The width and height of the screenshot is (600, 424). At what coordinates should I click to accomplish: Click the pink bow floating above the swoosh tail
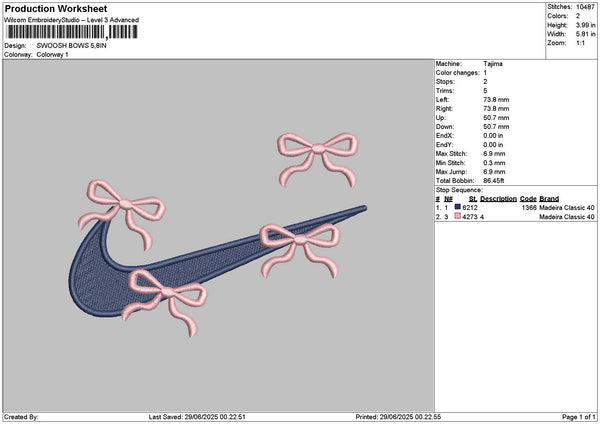318,160
